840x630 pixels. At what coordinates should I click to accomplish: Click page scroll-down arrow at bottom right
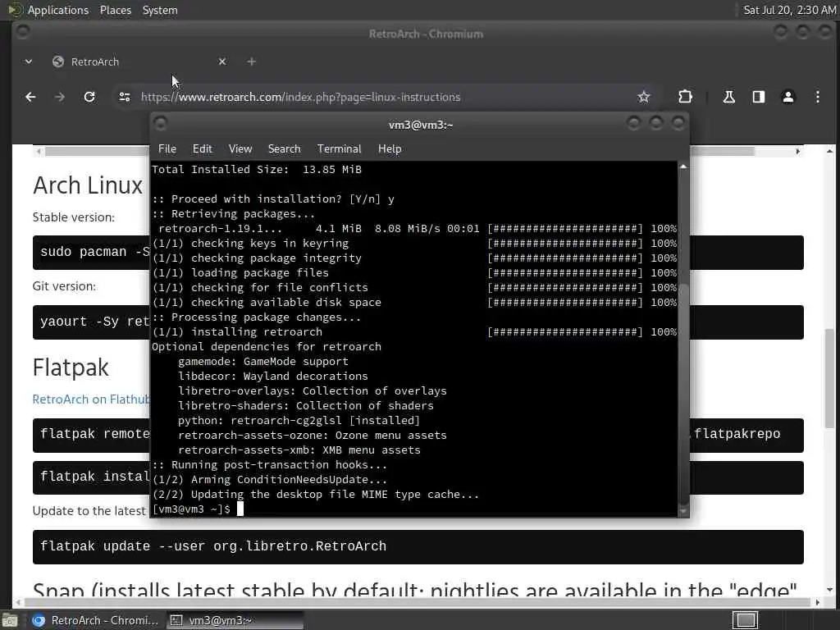830,589
